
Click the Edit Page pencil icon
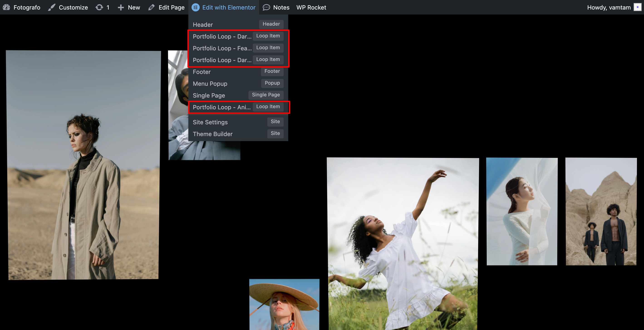coord(152,7)
